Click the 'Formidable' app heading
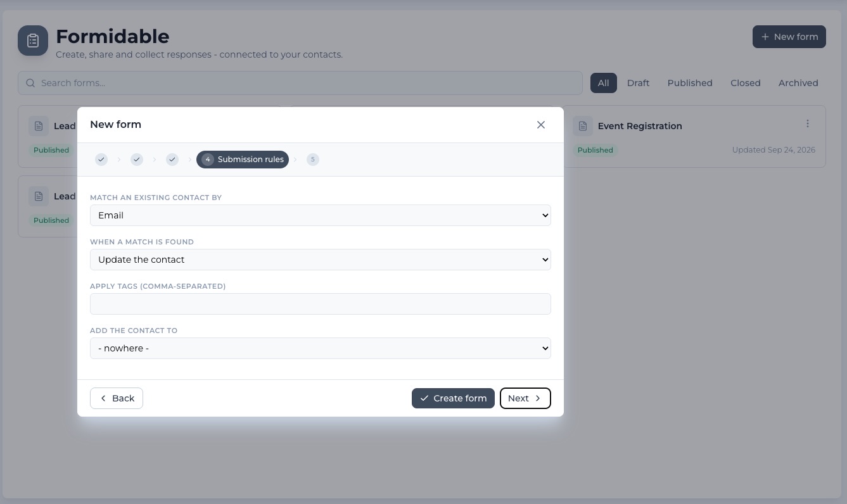 pos(113,36)
